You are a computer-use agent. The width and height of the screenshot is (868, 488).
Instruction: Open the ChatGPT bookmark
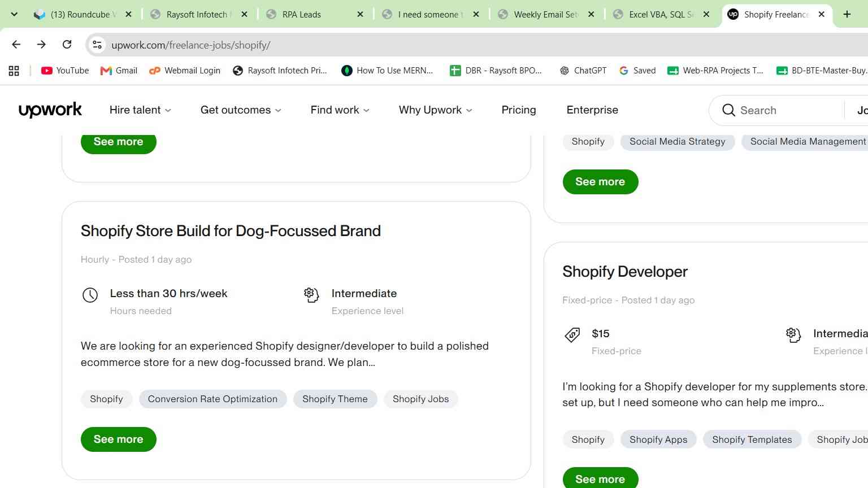click(583, 71)
